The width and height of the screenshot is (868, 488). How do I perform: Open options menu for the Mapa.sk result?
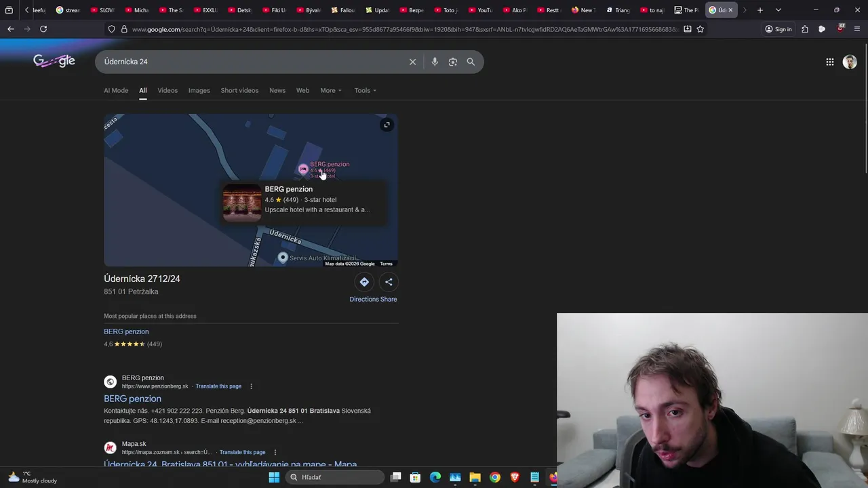tap(275, 452)
